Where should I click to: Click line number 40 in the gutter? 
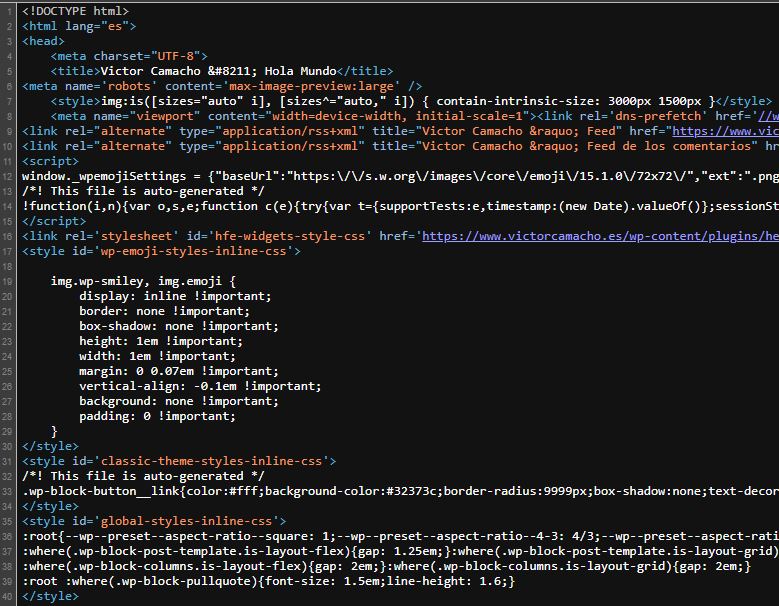[7, 596]
